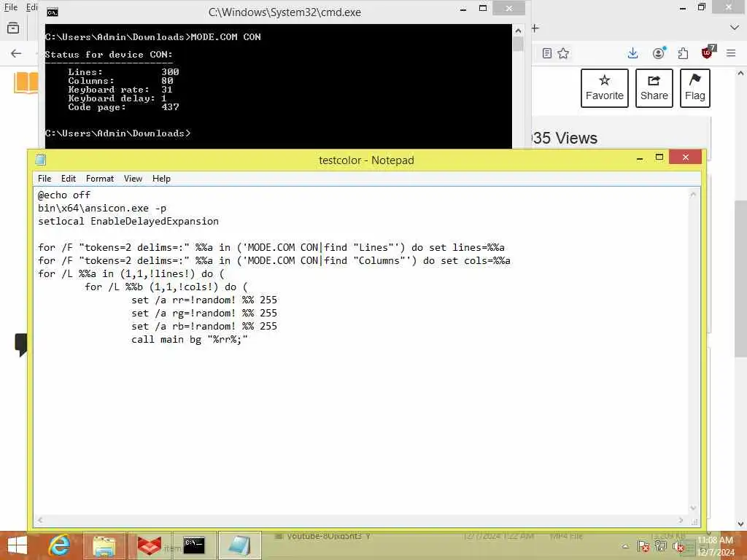
Task: Open Windows Start button
Action: click(18, 545)
